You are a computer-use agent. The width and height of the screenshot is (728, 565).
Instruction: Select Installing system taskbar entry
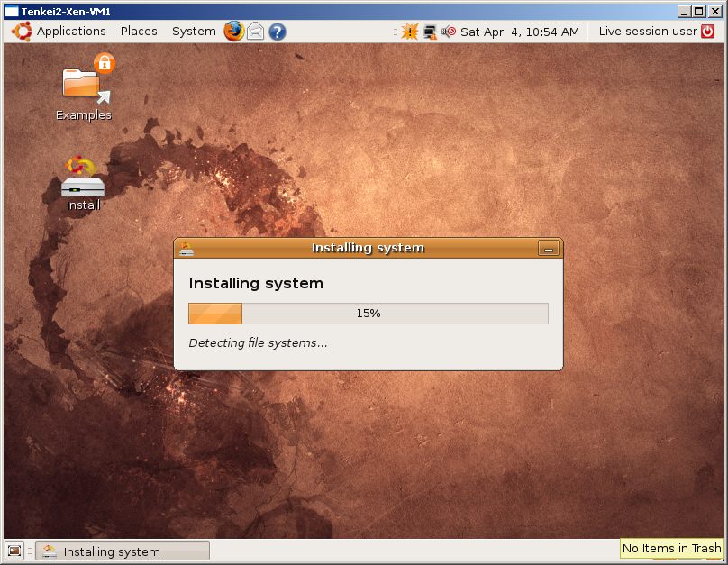click(x=123, y=551)
